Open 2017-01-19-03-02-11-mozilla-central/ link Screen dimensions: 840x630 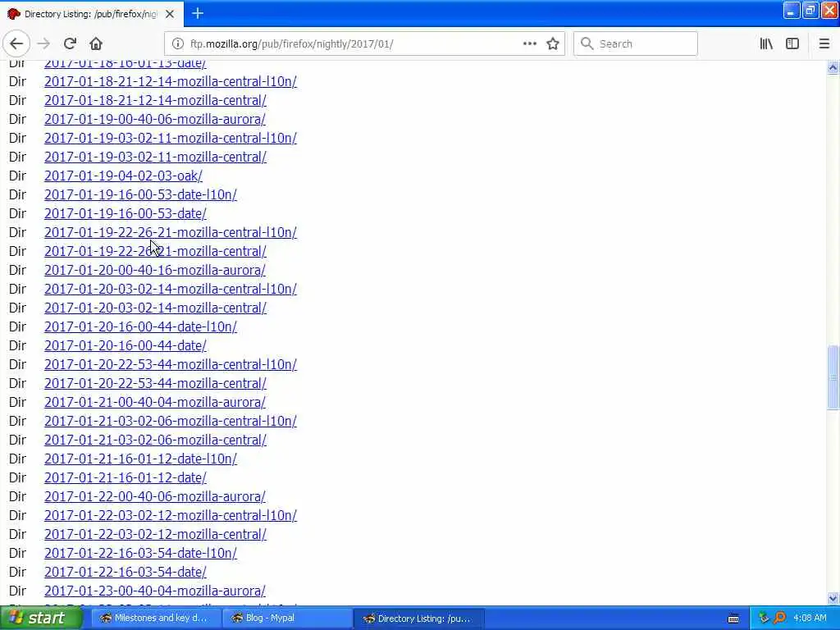[x=155, y=157]
